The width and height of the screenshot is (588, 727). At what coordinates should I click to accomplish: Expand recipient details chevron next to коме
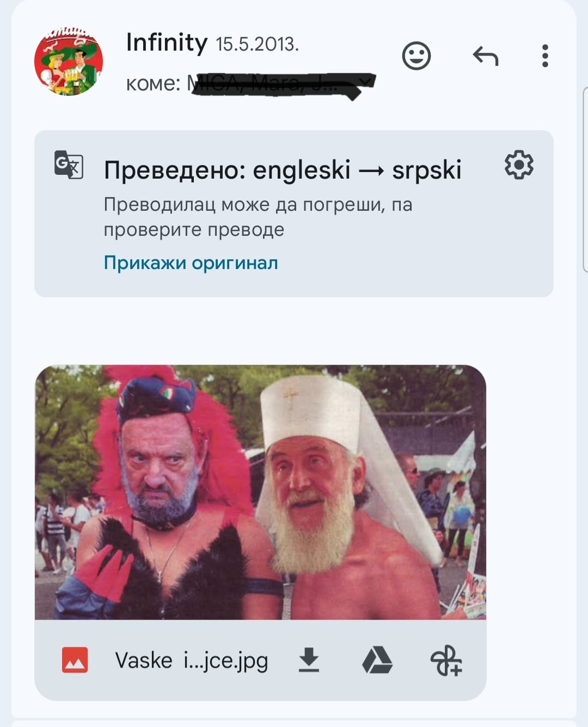(x=366, y=82)
